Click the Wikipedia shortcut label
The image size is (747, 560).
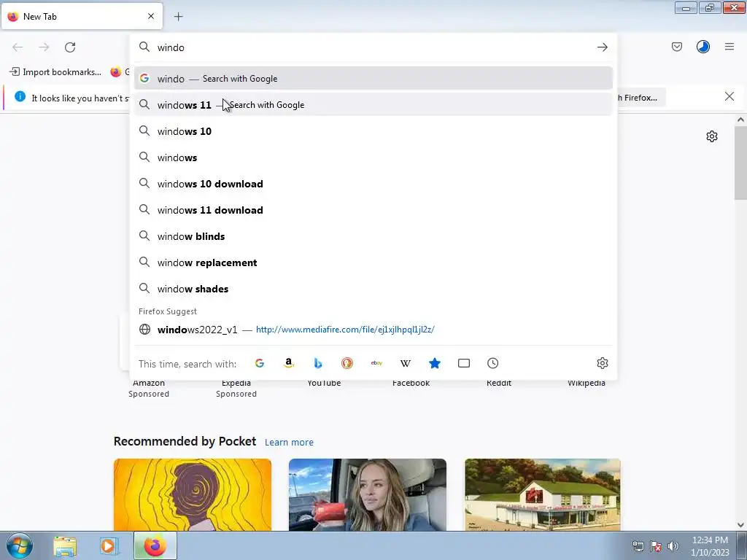pos(587,384)
